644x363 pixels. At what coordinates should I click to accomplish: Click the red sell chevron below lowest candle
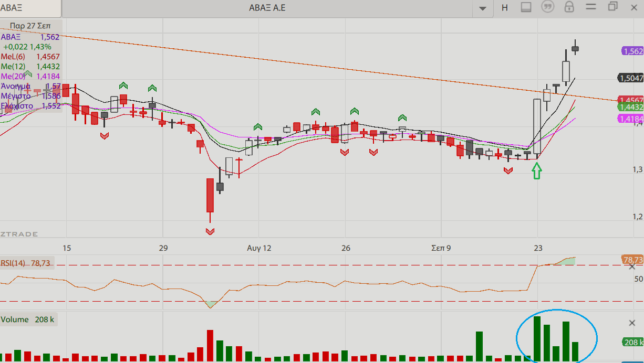(x=210, y=231)
